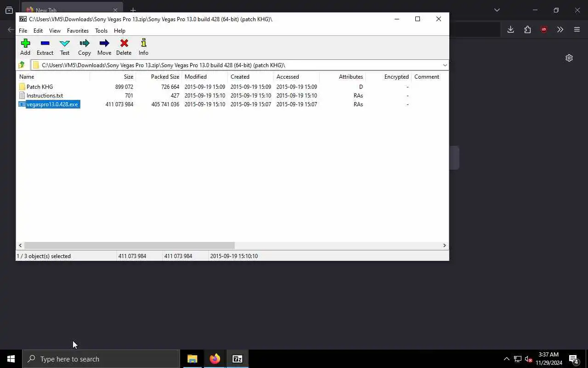
Task: Click the horizontal scrollbar thumb
Action: 130,246
